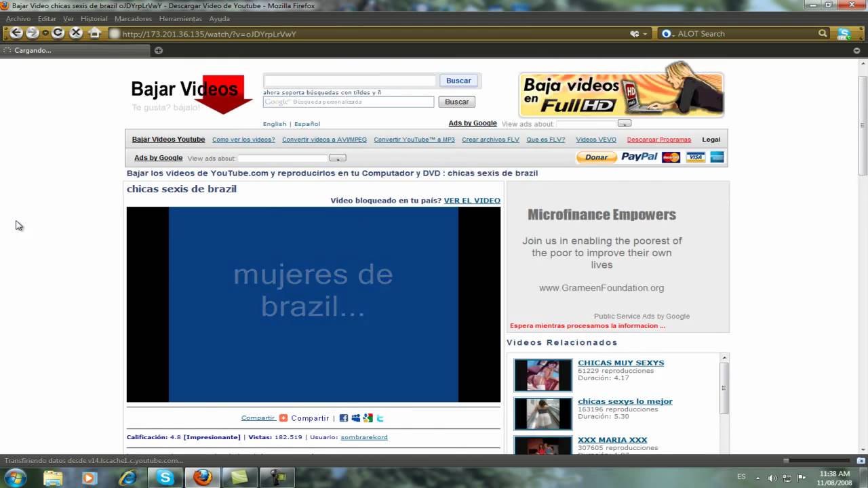Screen dimensions: 868x488
Task: Open the Editar menu
Action: click(47, 19)
